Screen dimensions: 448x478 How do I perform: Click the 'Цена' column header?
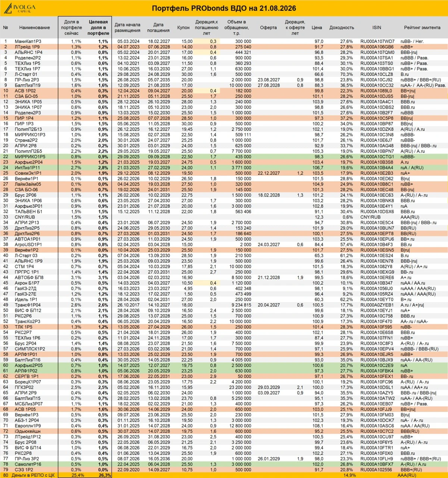point(317,28)
